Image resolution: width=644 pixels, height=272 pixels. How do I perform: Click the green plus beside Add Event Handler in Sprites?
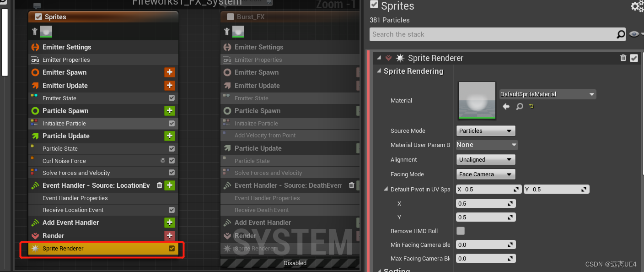coord(170,223)
